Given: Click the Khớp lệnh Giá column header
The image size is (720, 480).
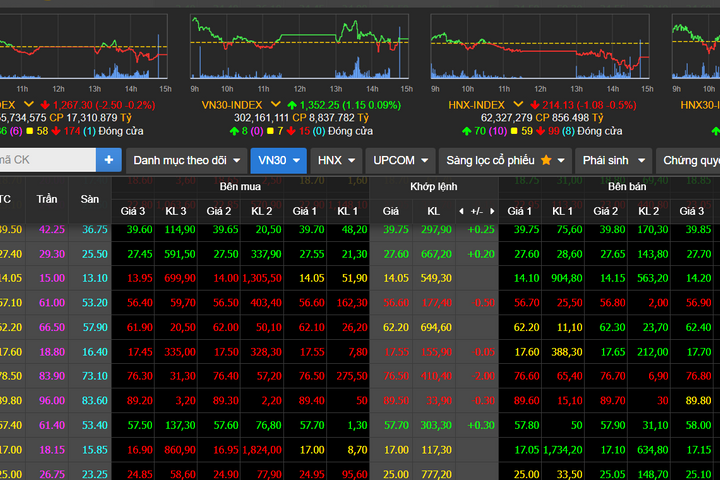Looking at the screenshot, I should point(391,211).
